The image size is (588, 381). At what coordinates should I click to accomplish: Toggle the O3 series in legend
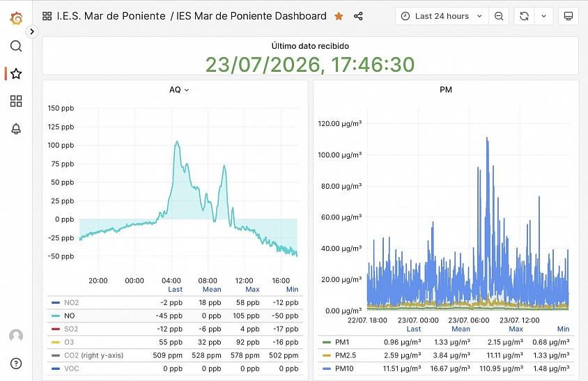[x=69, y=342]
